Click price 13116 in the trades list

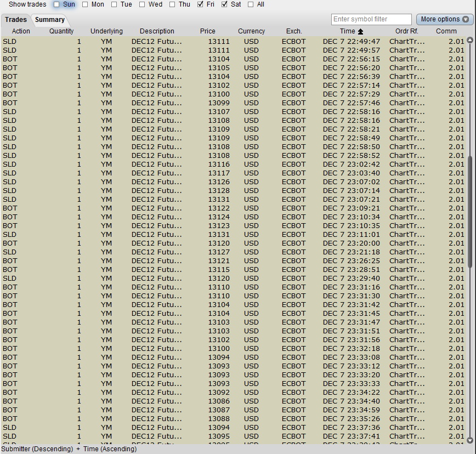[219, 164]
